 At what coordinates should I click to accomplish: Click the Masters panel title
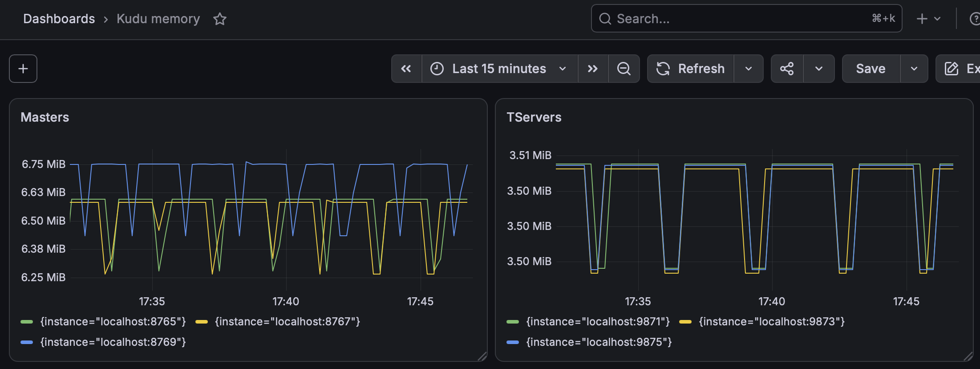coord(45,117)
